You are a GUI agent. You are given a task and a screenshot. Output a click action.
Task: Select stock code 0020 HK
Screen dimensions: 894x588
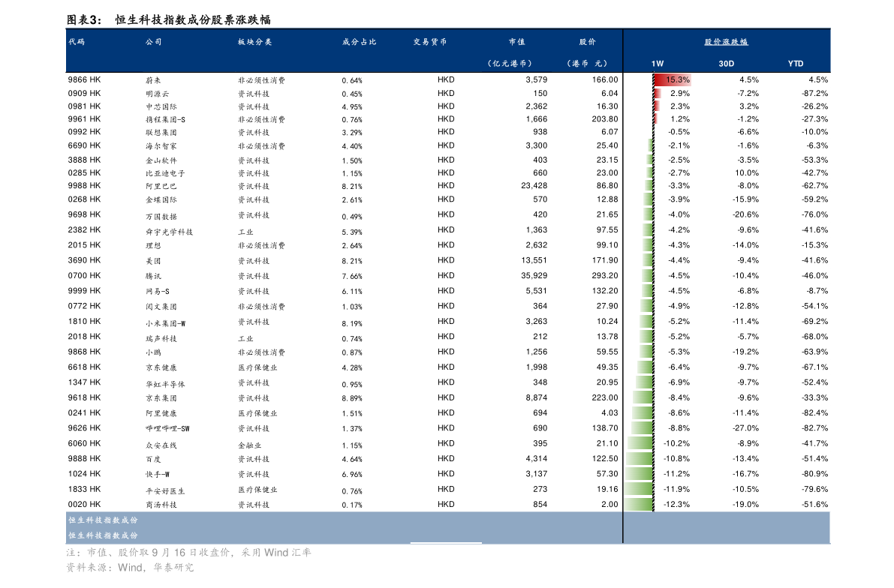[x=84, y=504]
